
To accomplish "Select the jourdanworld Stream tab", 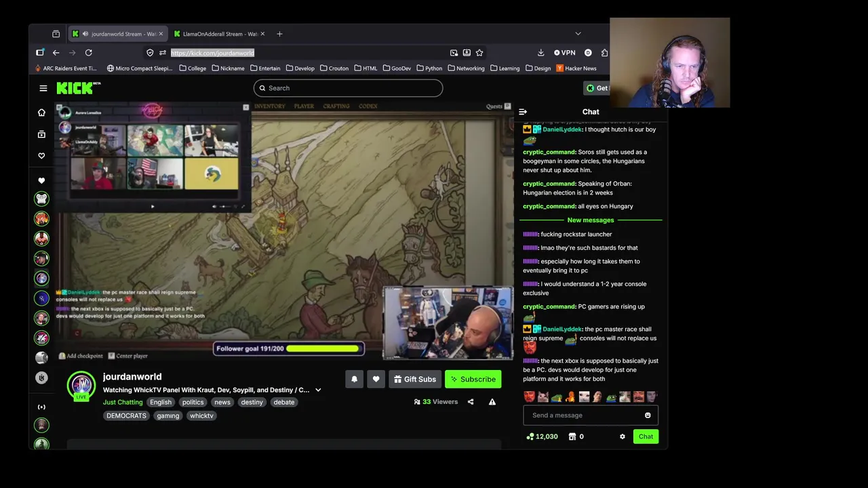I will (x=117, y=34).
